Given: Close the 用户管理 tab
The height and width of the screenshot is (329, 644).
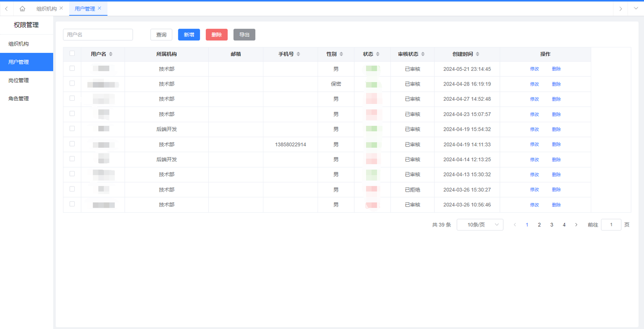Looking at the screenshot, I should pyautogui.click(x=99, y=8).
